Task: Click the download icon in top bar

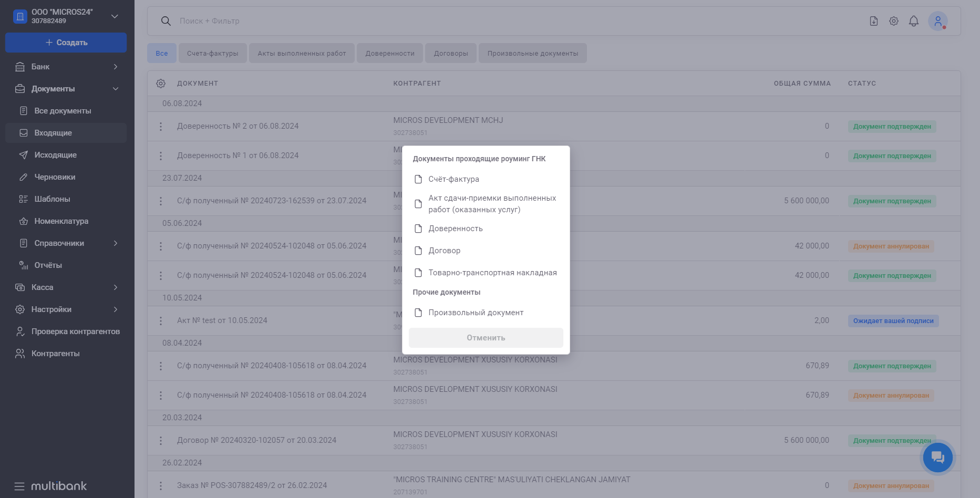Action: (873, 21)
